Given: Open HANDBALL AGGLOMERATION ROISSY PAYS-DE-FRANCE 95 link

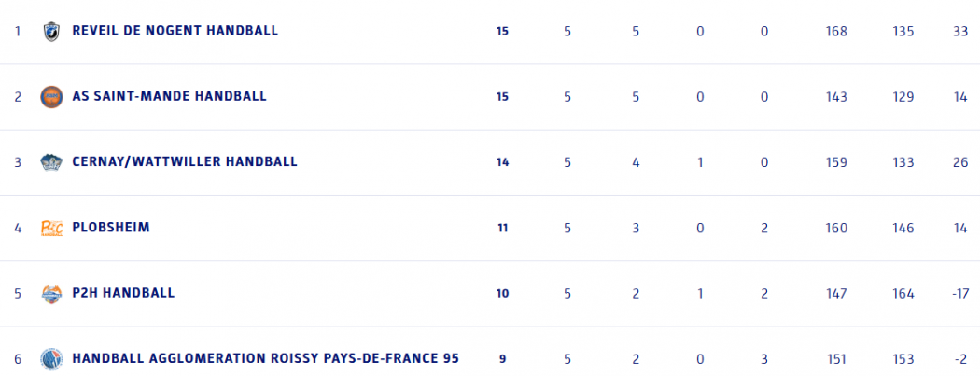Looking at the screenshot, I should click(x=265, y=358).
